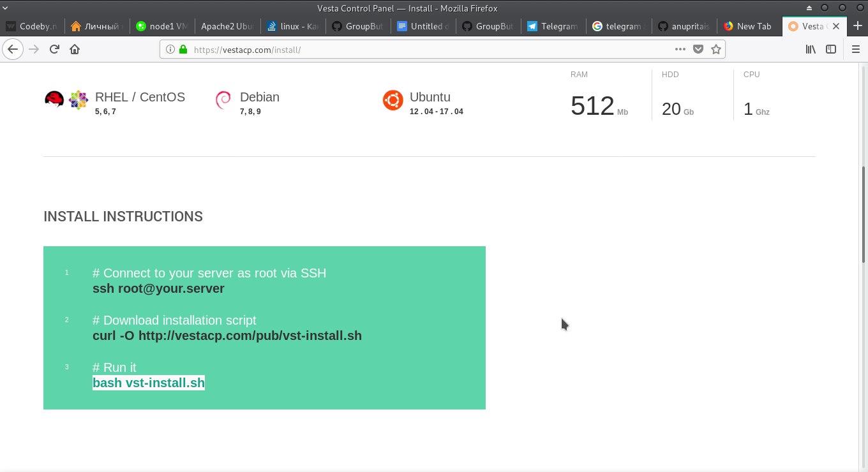Click the INSTALL INSTRUCTIONS heading
This screenshot has width=868, height=472.
(123, 217)
